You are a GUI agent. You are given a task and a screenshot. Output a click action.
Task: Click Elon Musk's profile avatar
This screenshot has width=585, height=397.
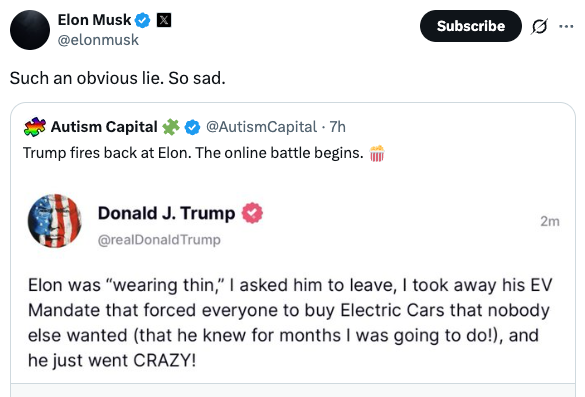(x=30, y=30)
